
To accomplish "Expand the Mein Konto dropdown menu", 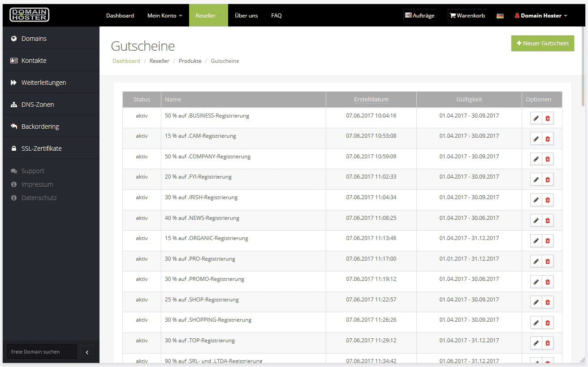I will click(x=164, y=15).
